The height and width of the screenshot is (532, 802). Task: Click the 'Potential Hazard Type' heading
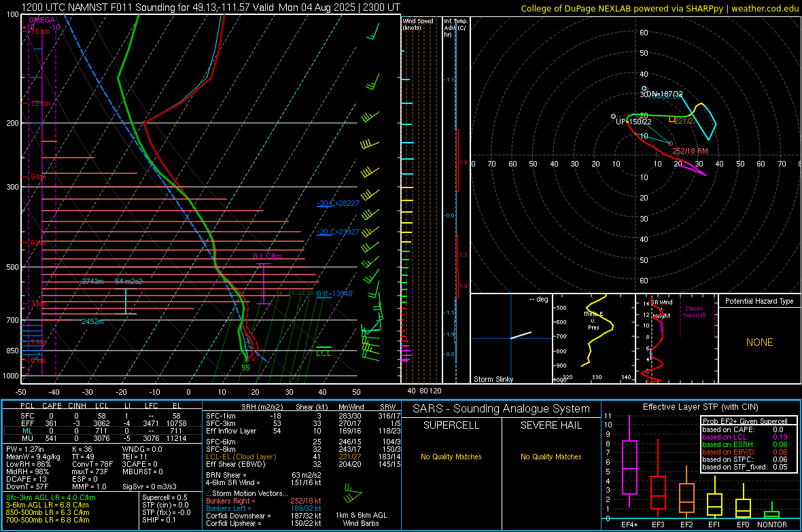point(759,301)
